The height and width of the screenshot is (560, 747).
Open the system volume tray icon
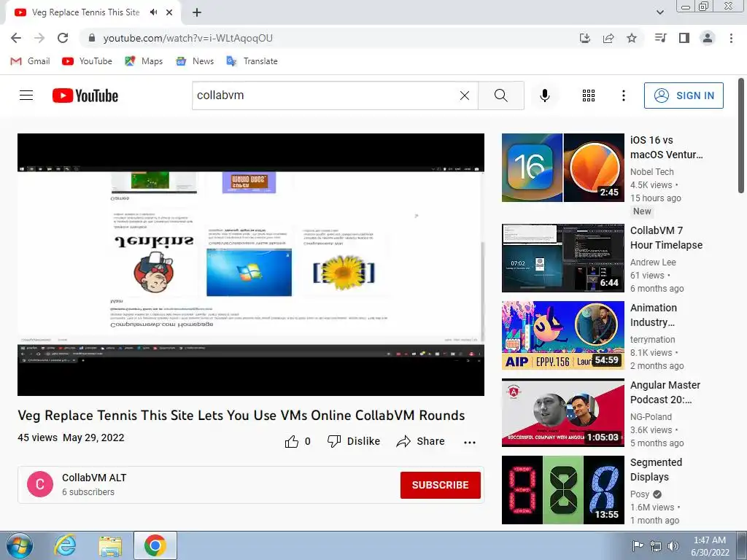673,546
